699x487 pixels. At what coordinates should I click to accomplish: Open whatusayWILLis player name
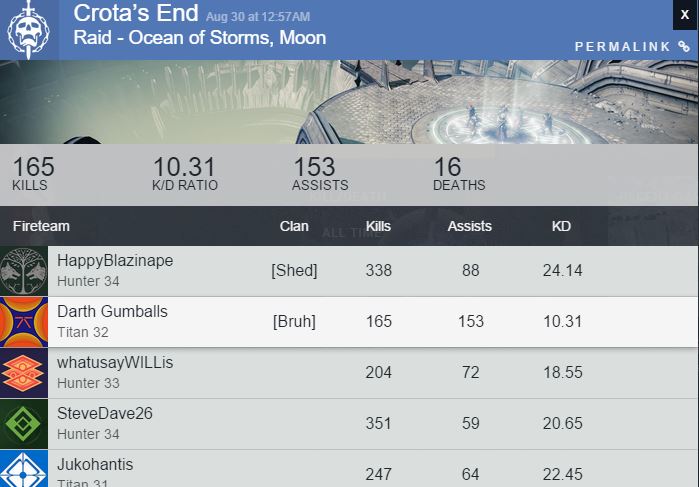[115, 363]
